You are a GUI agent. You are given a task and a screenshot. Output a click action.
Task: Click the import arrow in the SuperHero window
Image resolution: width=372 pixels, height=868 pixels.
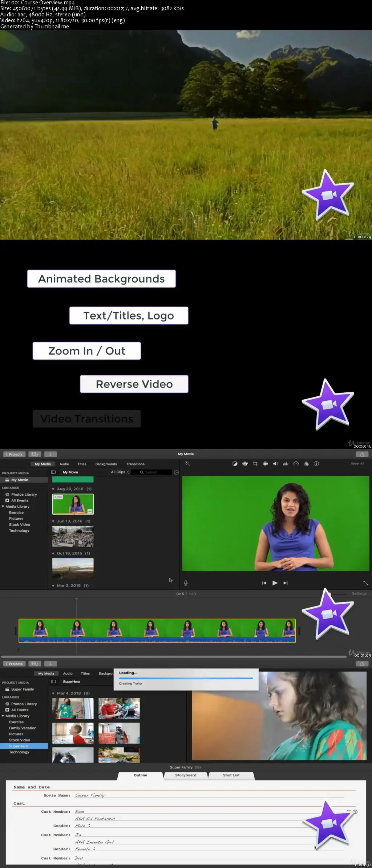click(50, 664)
